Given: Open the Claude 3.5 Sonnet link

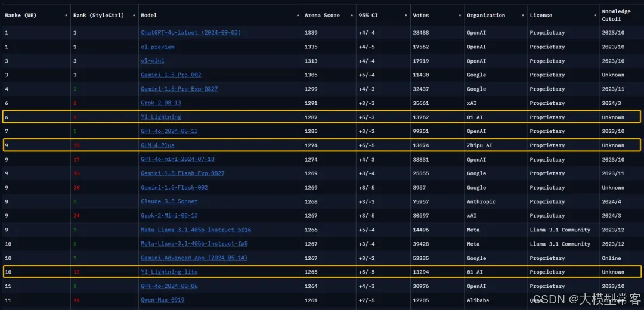Looking at the screenshot, I should pos(169,201).
